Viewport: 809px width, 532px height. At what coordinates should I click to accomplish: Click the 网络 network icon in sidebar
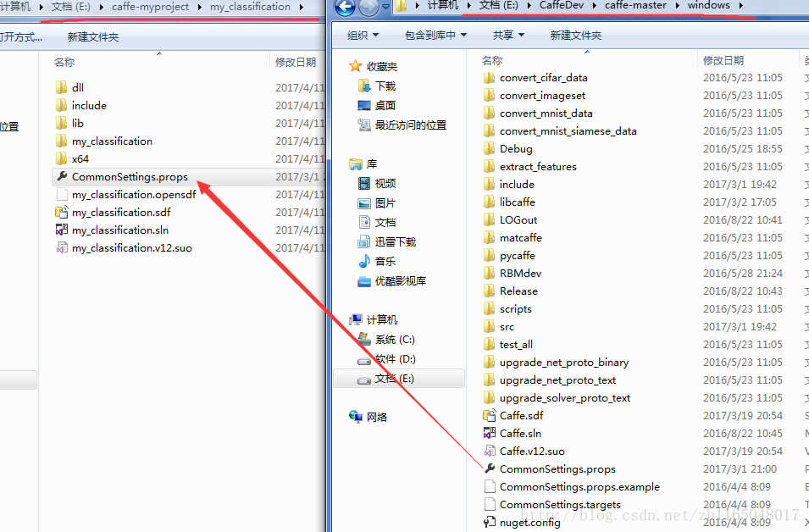click(x=356, y=417)
